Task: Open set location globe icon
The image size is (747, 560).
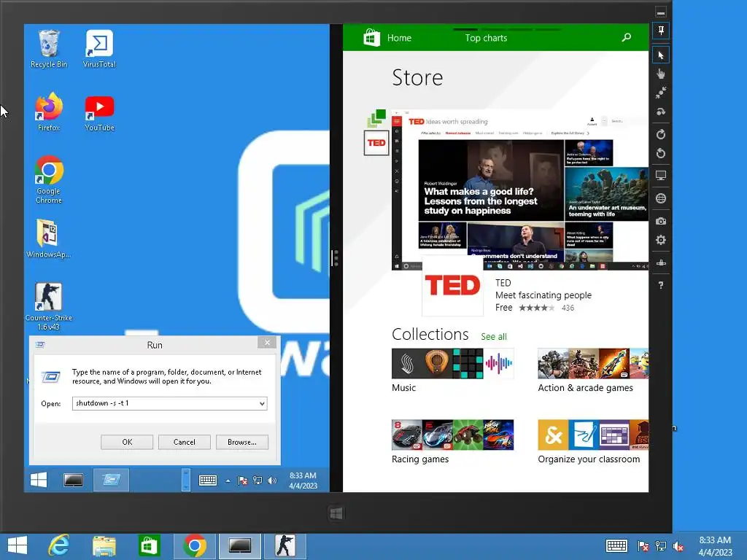Action: click(661, 198)
